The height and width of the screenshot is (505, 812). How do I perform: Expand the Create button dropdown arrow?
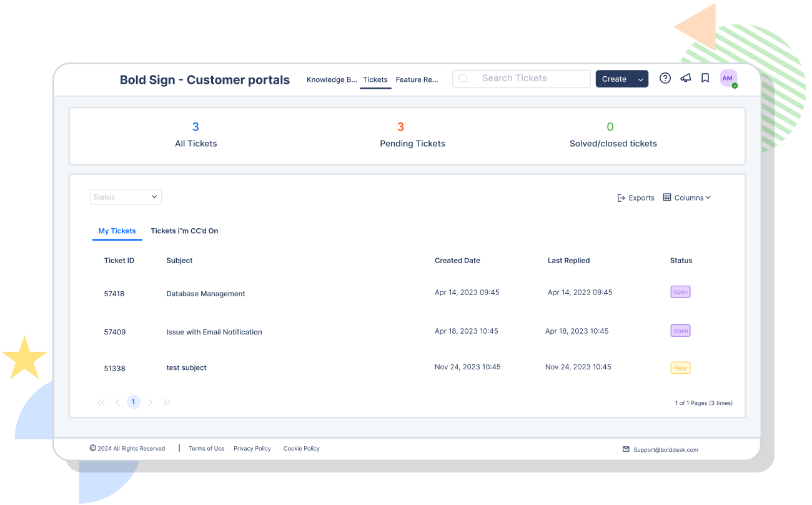640,79
